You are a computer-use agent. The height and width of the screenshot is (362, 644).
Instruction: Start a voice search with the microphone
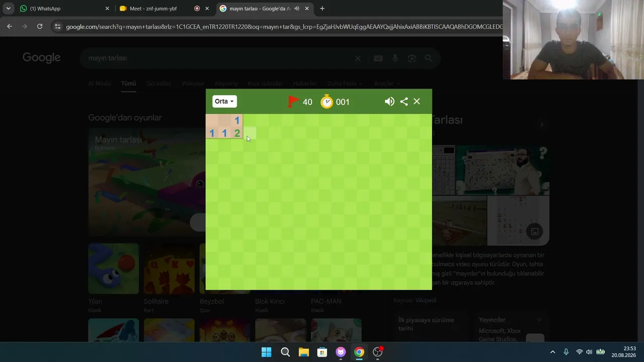click(395, 58)
